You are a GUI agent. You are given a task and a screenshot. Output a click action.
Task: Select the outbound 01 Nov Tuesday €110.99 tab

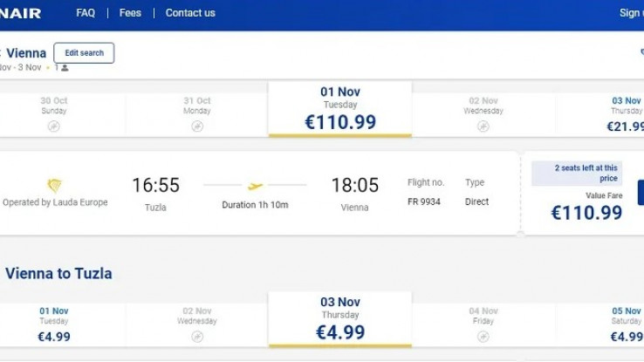(340, 109)
